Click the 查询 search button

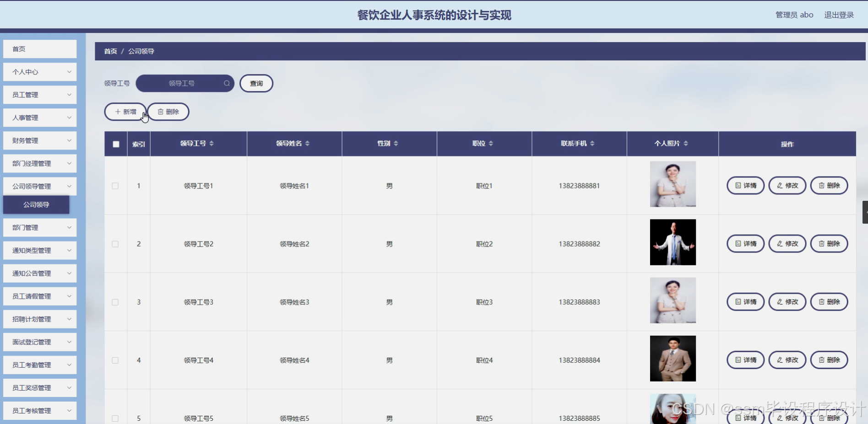pos(256,83)
